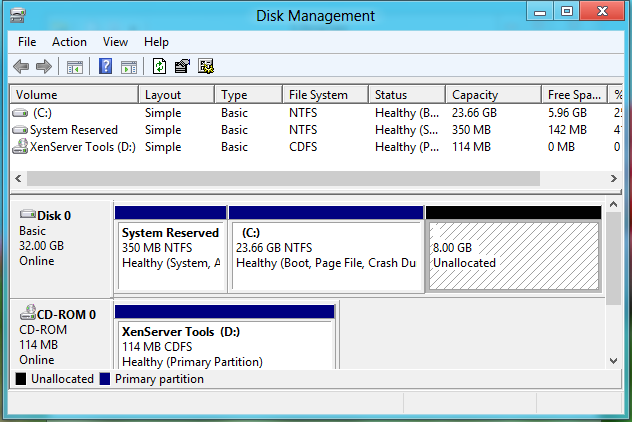
Task: Open the File menu
Action: point(27,42)
